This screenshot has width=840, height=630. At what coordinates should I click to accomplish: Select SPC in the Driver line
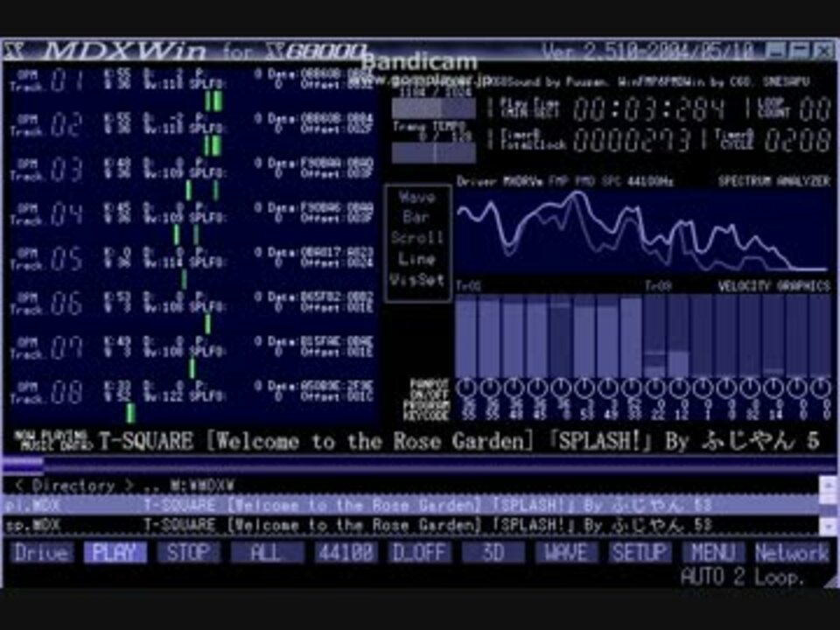click(611, 182)
